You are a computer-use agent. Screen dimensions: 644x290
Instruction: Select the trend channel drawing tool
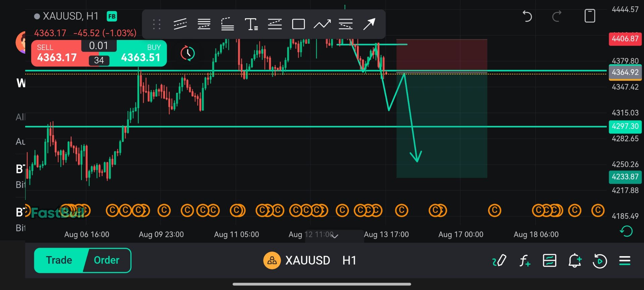(x=180, y=24)
